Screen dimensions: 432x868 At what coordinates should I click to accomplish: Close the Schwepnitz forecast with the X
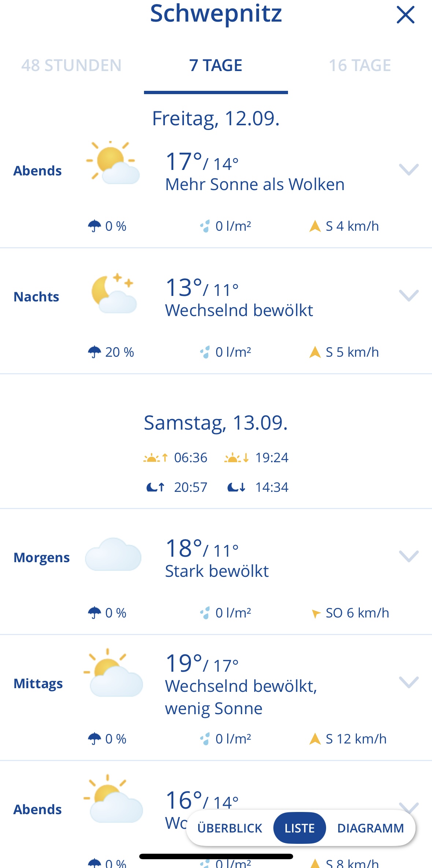point(405,15)
